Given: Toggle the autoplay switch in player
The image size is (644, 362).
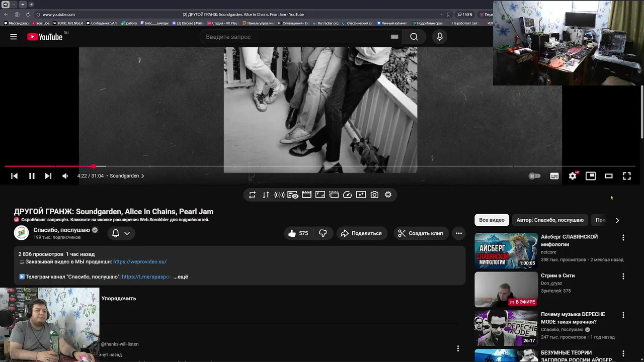Looking at the screenshot, I should click(534, 176).
